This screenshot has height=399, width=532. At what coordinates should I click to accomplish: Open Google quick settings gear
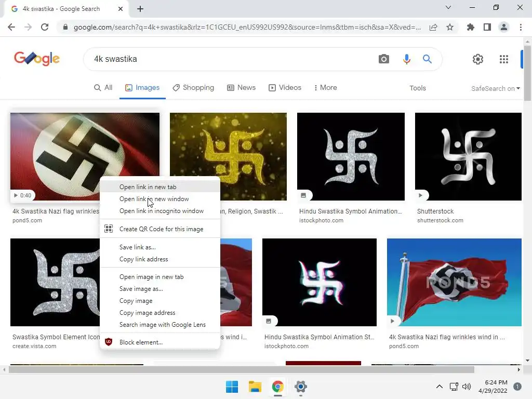(478, 59)
